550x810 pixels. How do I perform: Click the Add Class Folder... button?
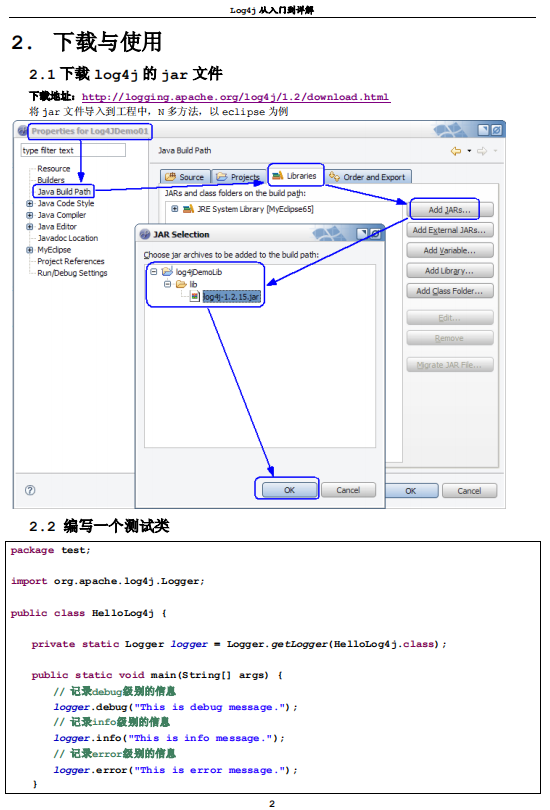tap(450, 291)
